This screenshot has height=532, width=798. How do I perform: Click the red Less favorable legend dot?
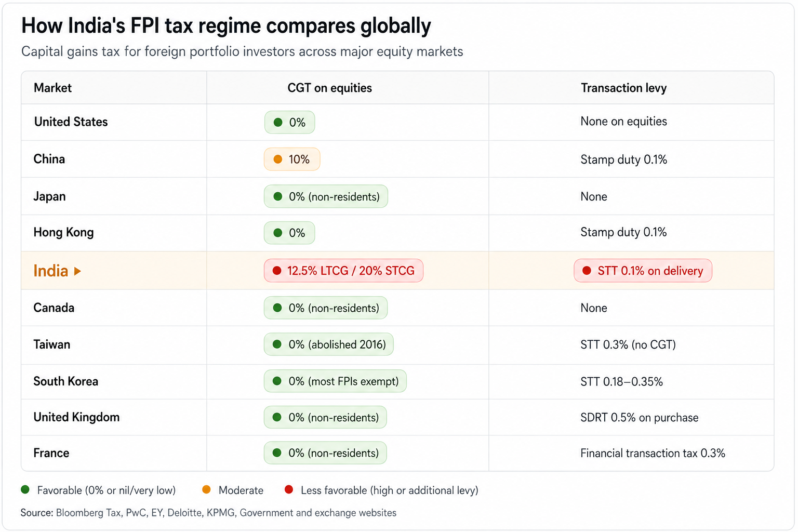click(289, 489)
